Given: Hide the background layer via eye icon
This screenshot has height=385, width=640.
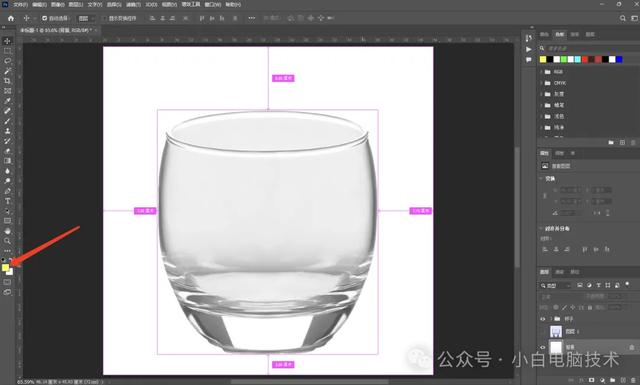Looking at the screenshot, I should (x=543, y=347).
